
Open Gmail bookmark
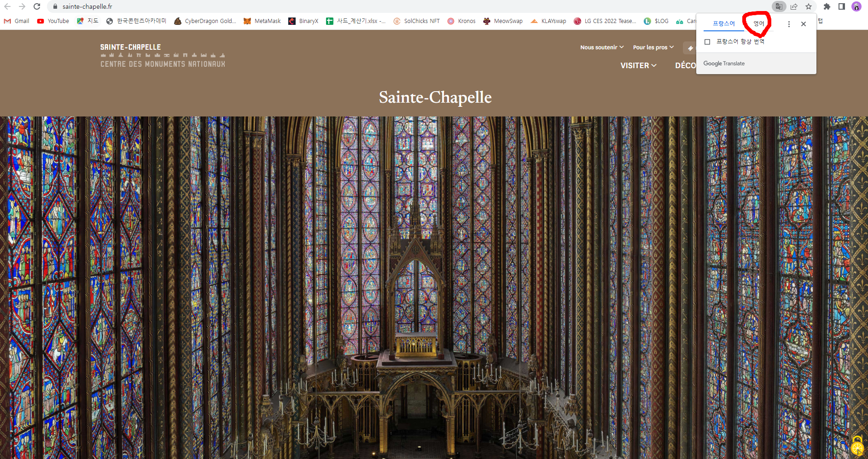(17, 21)
